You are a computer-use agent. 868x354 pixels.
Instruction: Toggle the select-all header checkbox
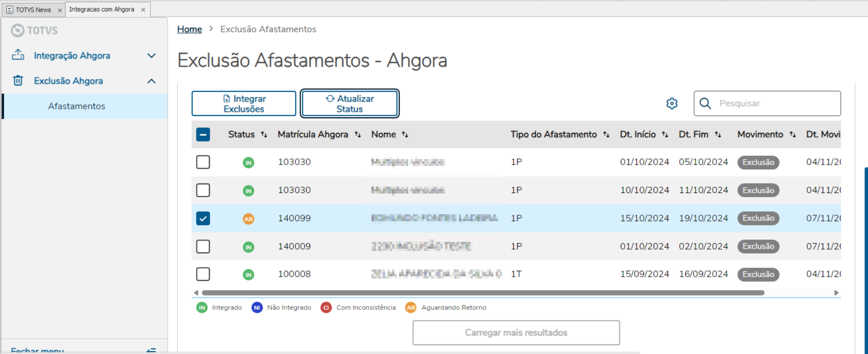coord(203,134)
